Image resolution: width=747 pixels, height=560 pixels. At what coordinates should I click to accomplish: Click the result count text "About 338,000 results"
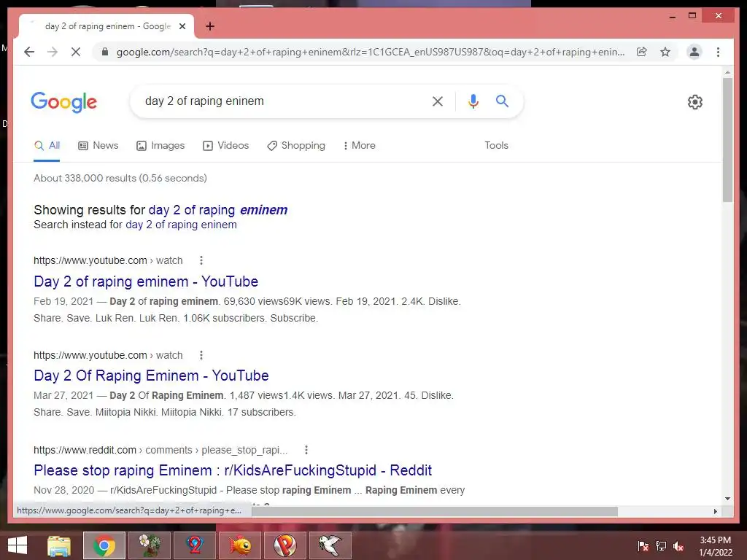85,178
